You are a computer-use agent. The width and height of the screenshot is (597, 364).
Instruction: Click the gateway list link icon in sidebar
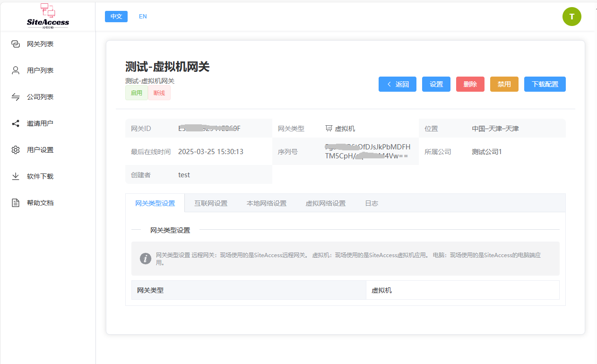(16, 44)
